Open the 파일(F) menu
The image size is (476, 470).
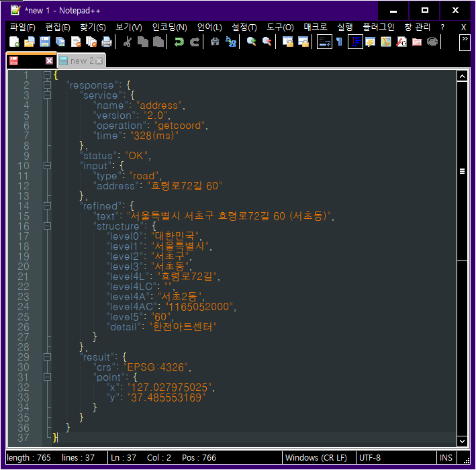click(23, 28)
